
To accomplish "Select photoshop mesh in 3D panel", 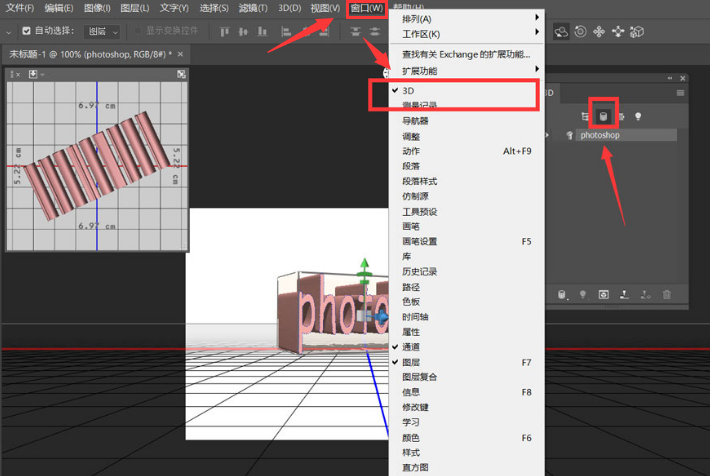I will (x=626, y=135).
